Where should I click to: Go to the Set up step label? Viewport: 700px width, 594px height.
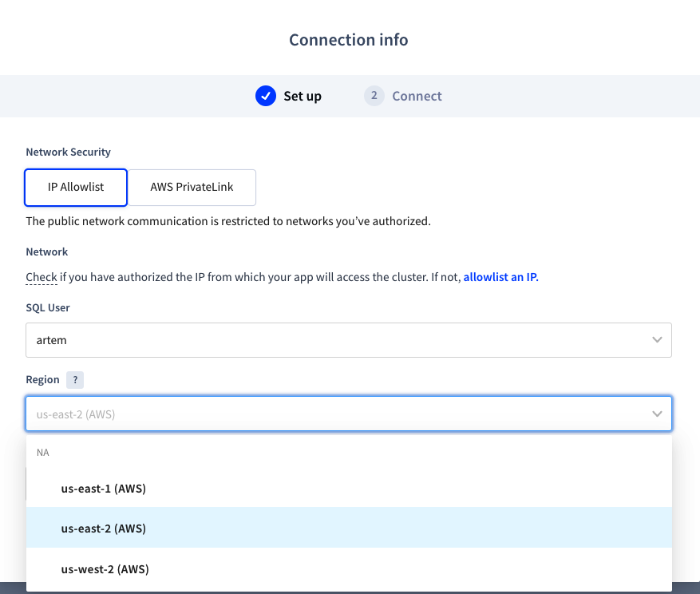point(303,97)
